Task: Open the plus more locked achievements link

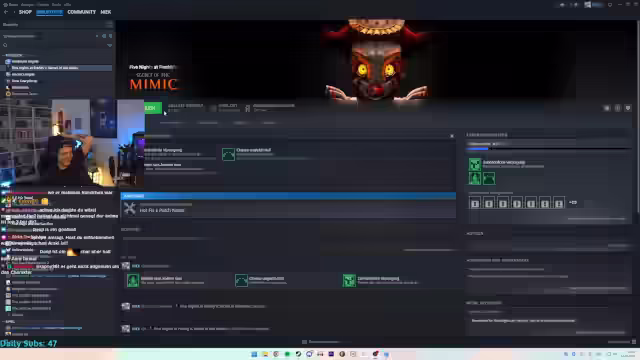Action: click(x=573, y=202)
